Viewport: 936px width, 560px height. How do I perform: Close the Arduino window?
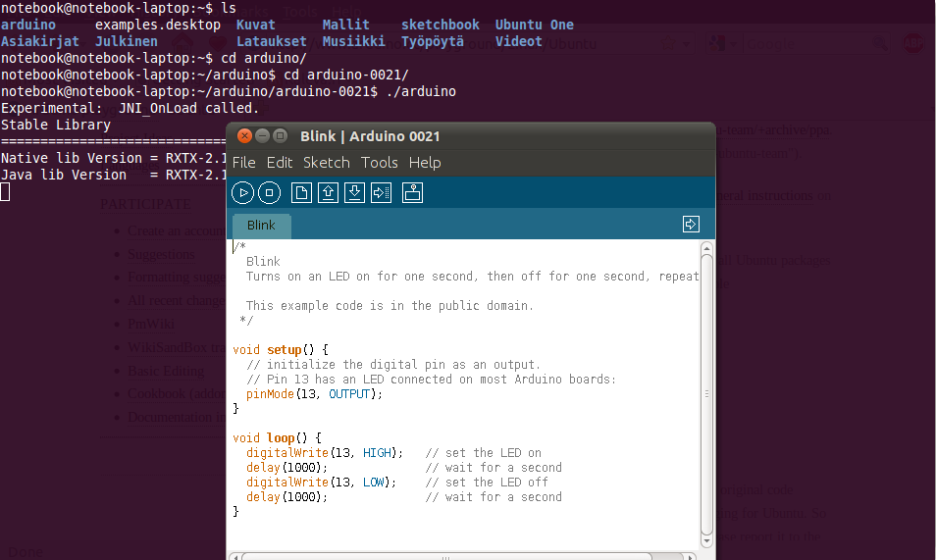[244, 136]
